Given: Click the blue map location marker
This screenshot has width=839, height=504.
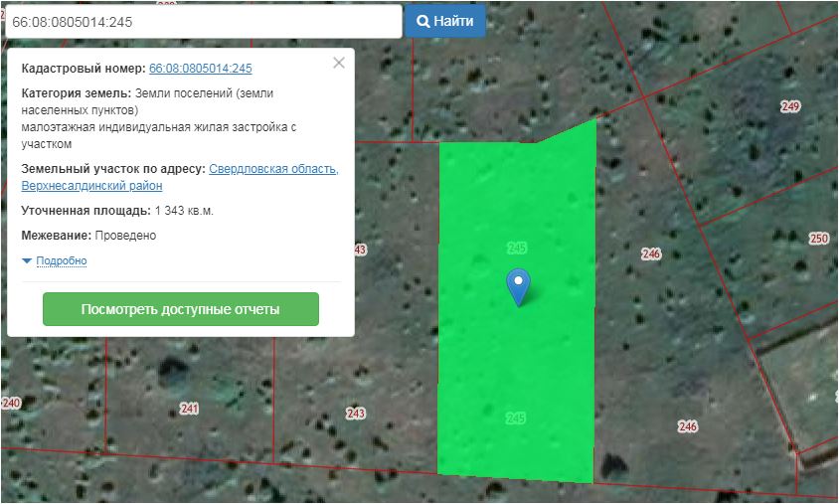Looking at the screenshot, I should coord(518,285).
